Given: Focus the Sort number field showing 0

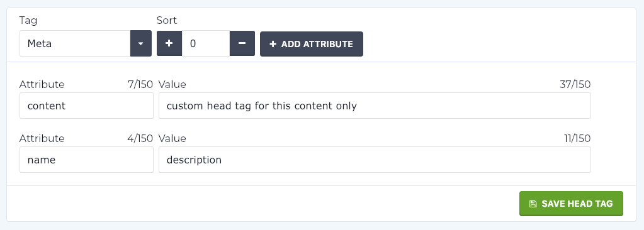Looking at the screenshot, I should (x=206, y=43).
